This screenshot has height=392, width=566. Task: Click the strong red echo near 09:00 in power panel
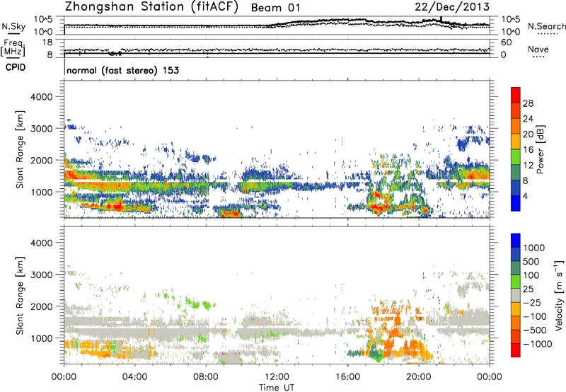tap(231, 213)
